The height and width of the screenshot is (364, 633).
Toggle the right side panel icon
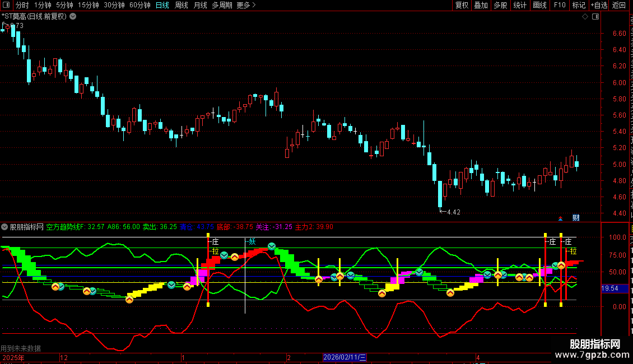tap(595, 17)
